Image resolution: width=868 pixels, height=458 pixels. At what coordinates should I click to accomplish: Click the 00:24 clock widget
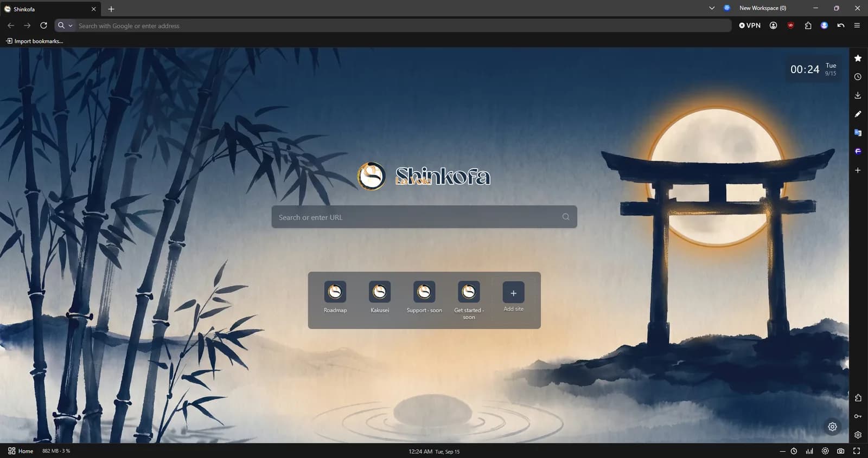tap(813, 69)
